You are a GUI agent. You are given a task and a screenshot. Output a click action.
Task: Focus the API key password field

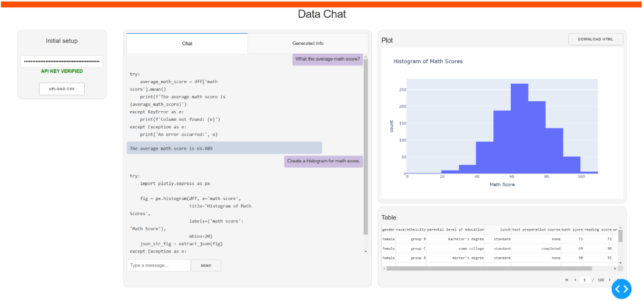pyautogui.click(x=62, y=62)
